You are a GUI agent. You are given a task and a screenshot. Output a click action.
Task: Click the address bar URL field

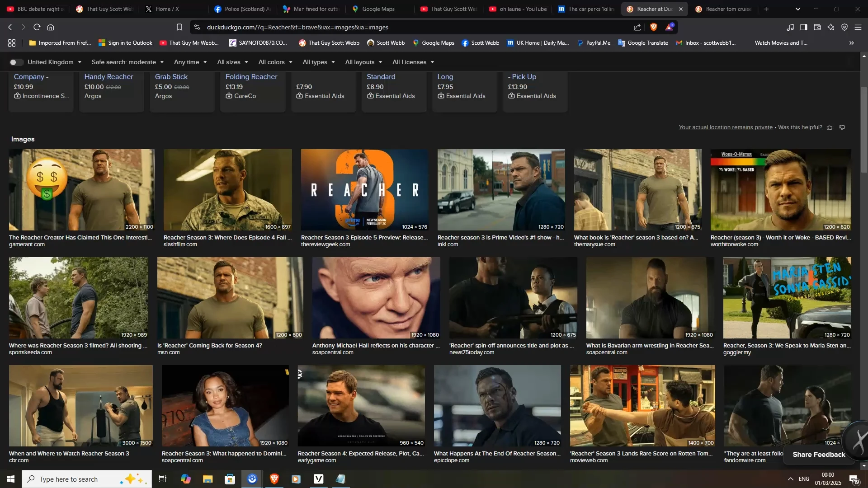pyautogui.click(x=416, y=27)
